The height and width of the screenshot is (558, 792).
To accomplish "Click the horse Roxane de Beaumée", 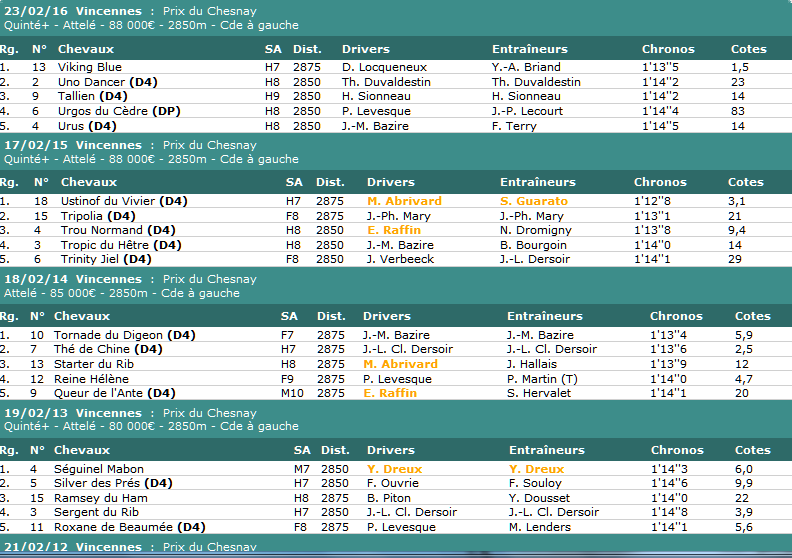I will pyautogui.click(x=116, y=527).
